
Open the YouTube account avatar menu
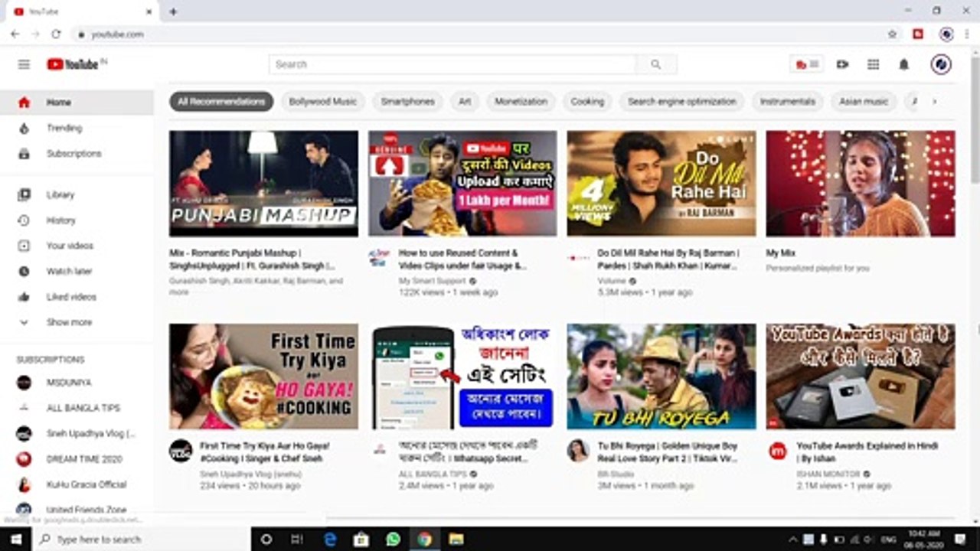pos(941,64)
